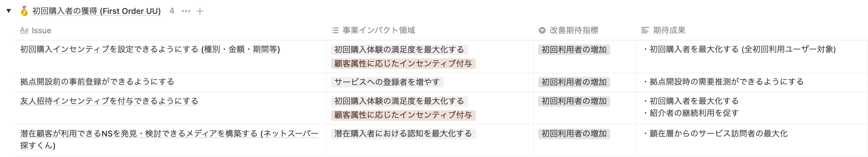Image resolution: width=868 pixels, height=157 pixels.
Task: Click the Aa title icon in Issue header
Action: (24, 30)
